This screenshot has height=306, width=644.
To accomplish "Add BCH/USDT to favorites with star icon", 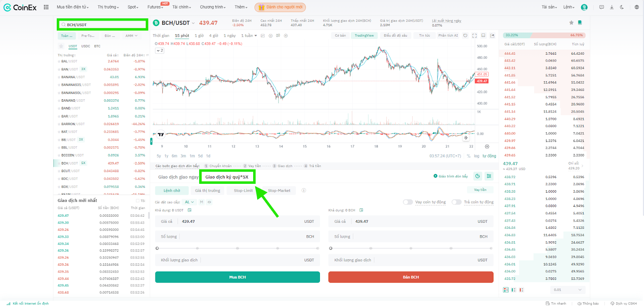I will click(x=571, y=23).
